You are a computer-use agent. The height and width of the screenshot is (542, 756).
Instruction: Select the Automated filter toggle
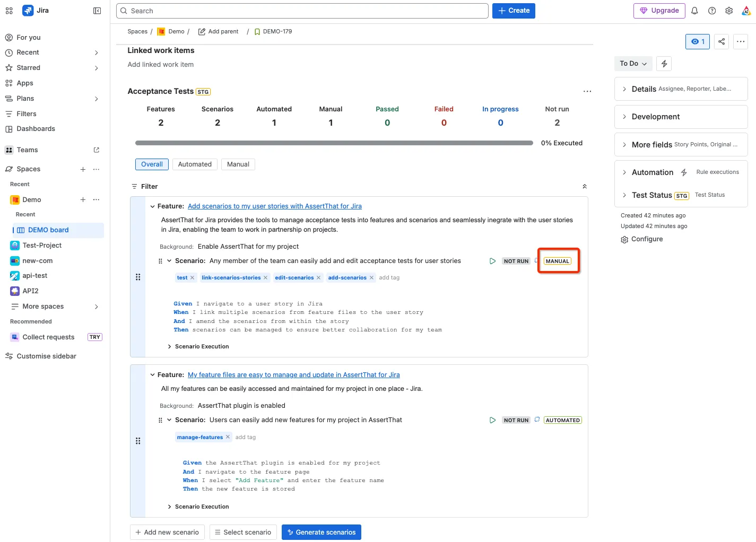[x=195, y=164]
